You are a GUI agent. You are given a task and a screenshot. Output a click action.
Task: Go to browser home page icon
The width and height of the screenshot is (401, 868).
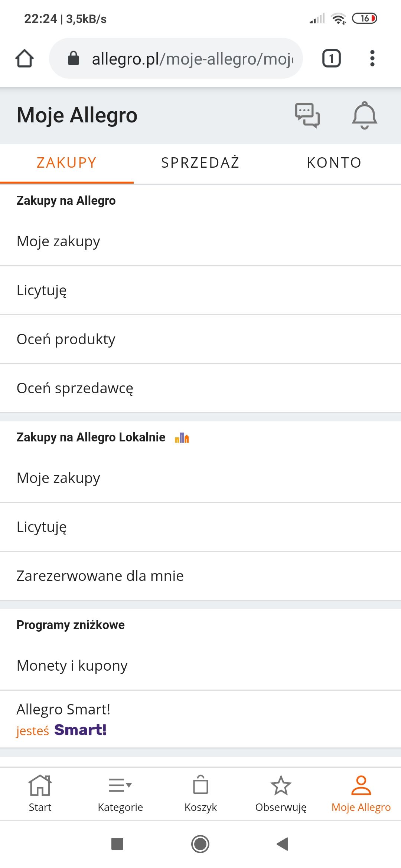25,59
